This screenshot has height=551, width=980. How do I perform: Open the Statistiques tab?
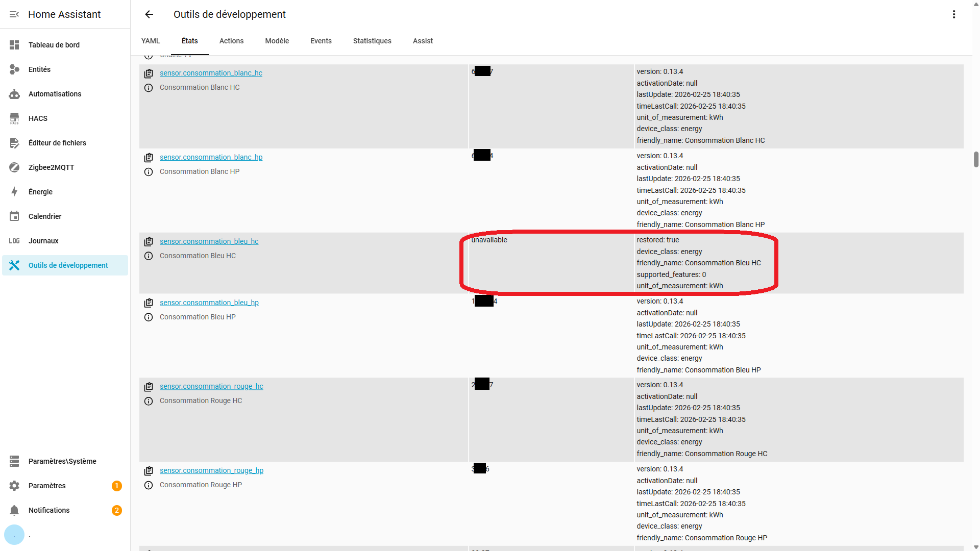pos(372,41)
